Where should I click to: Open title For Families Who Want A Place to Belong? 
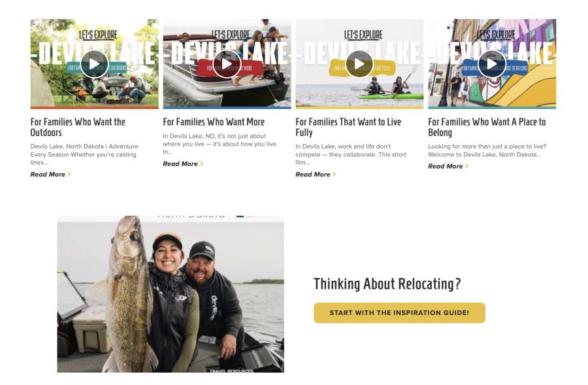click(487, 127)
